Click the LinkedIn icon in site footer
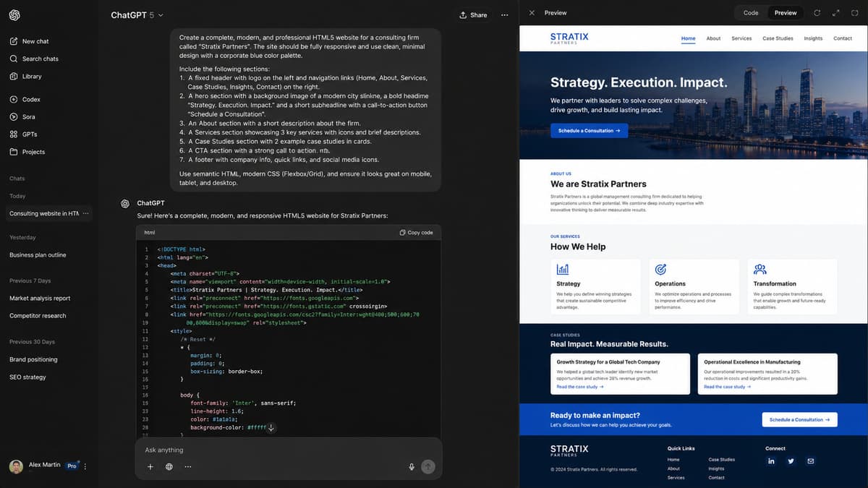Image resolution: width=868 pixels, height=488 pixels. [x=771, y=461]
